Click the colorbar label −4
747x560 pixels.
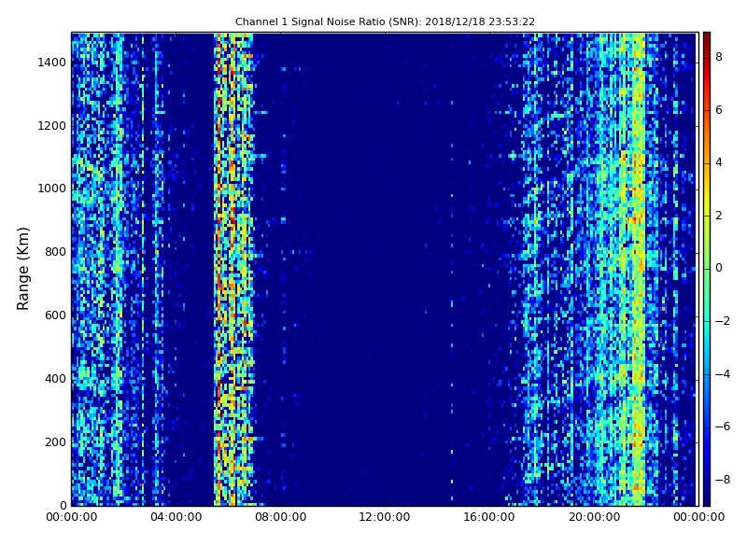pyautogui.click(x=723, y=374)
